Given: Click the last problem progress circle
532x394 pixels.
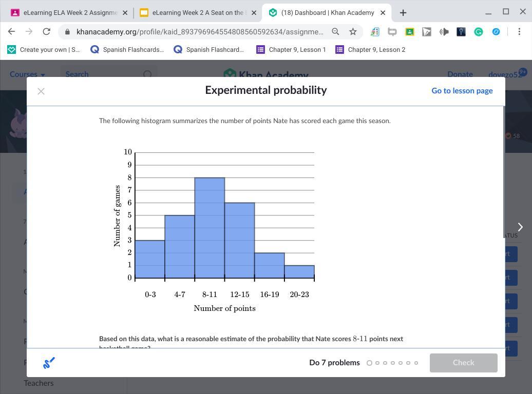Looking at the screenshot, I should click(416, 363).
